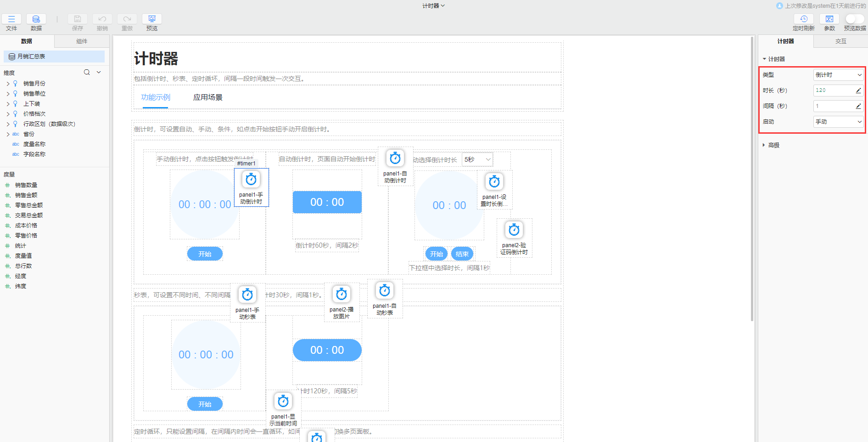The width and height of the screenshot is (868, 442).
Task: Open the 类型 dropdown showing 倒计时
Action: [x=838, y=75]
